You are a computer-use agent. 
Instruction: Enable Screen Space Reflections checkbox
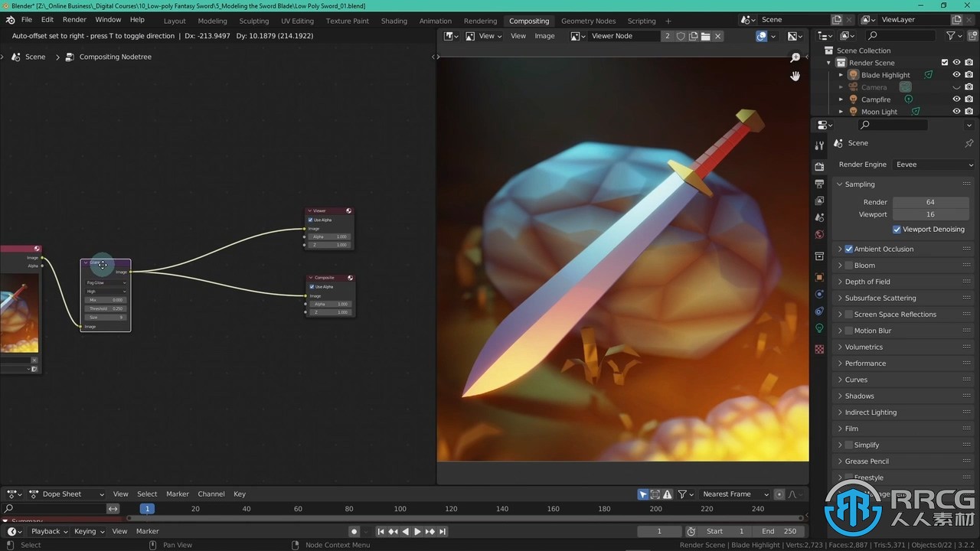click(848, 315)
